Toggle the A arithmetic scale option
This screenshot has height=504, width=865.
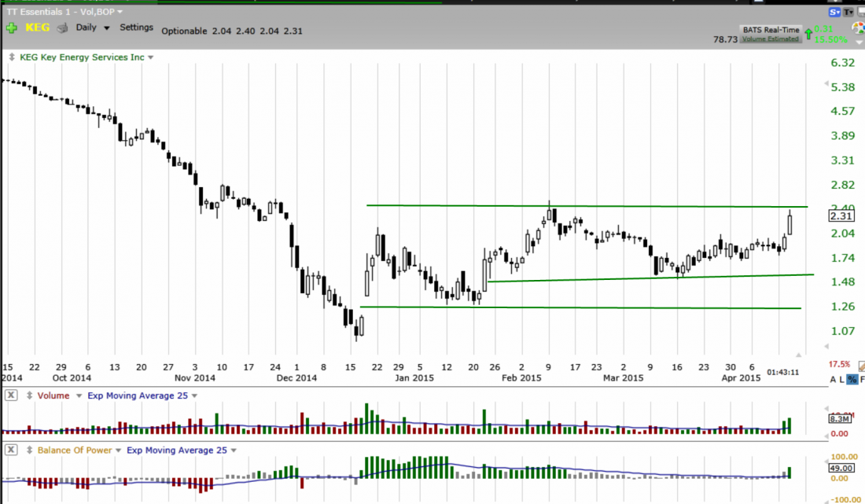click(834, 379)
